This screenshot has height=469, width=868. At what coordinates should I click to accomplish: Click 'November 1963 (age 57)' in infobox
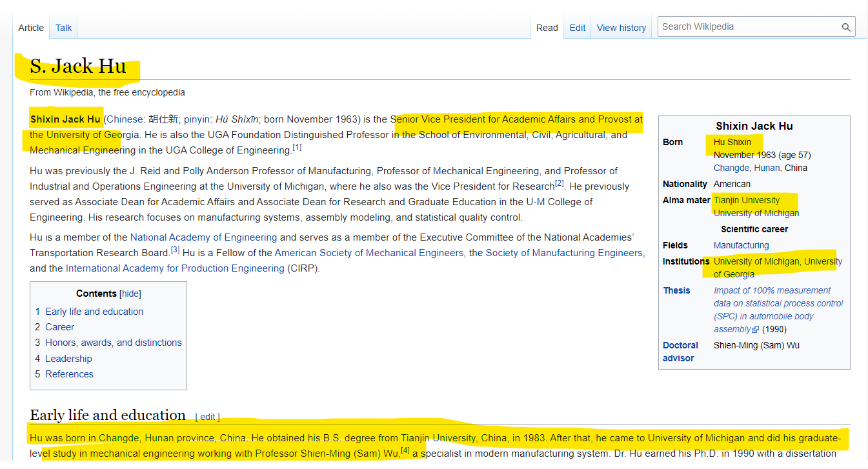point(762,155)
